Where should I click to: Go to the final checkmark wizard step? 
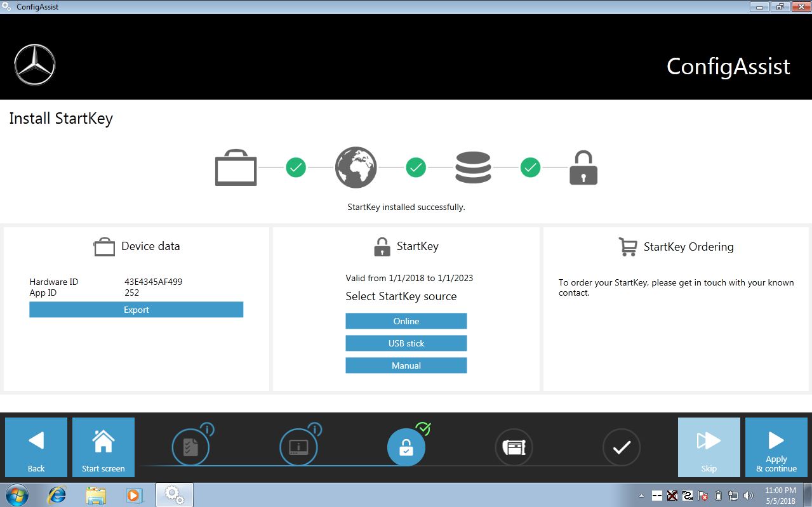pos(621,447)
